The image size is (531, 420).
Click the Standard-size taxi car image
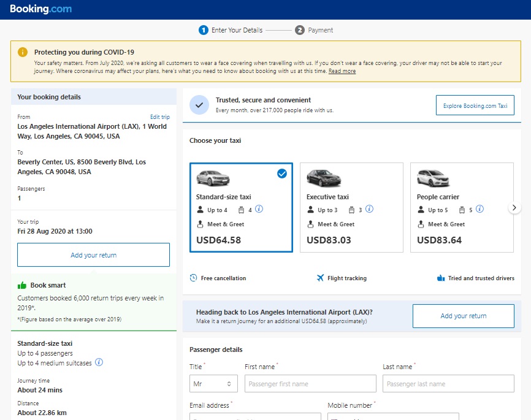pyautogui.click(x=213, y=178)
